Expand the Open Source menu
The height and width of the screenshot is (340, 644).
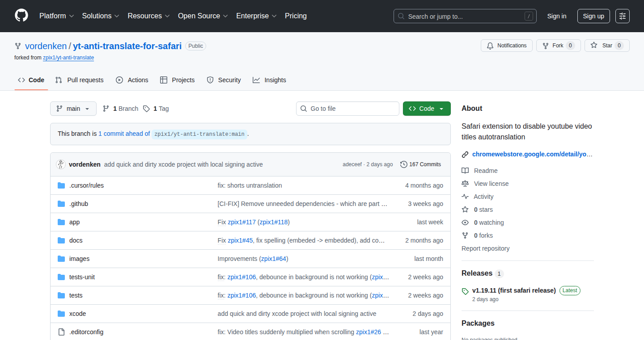[x=203, y=16]
